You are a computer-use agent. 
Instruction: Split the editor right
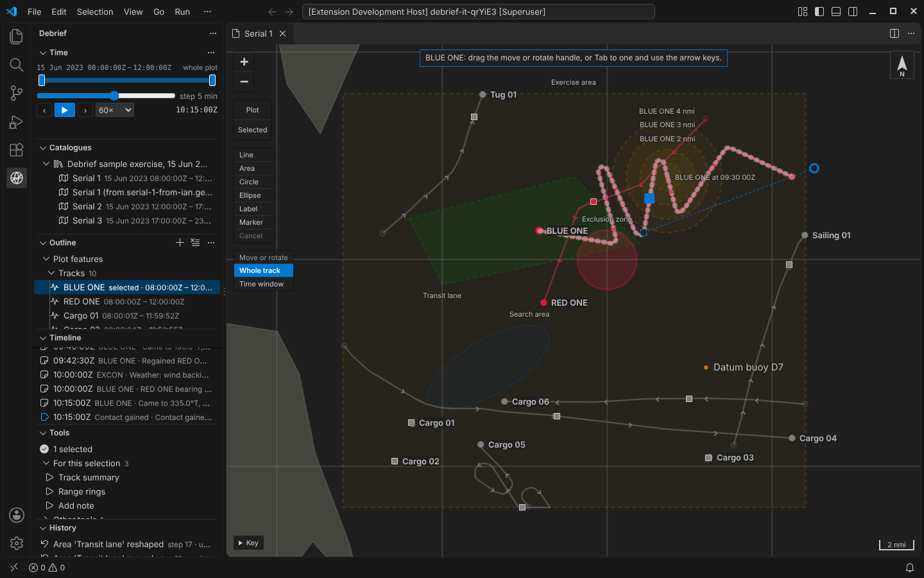[x=894, y=33]
